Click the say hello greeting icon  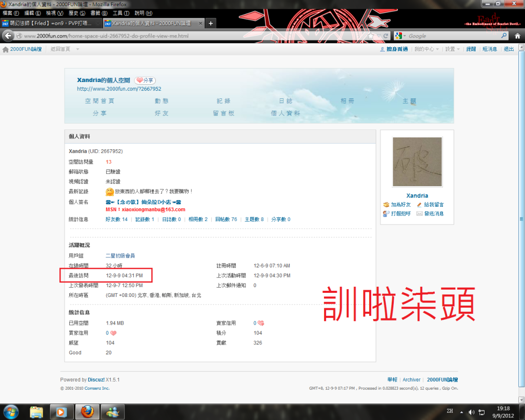(x=387, y=214)
